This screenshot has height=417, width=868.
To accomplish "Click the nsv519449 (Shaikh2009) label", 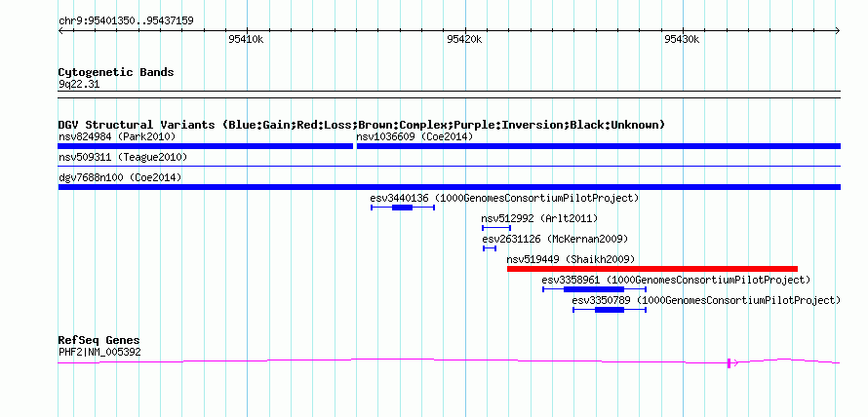I will point(571,259).
